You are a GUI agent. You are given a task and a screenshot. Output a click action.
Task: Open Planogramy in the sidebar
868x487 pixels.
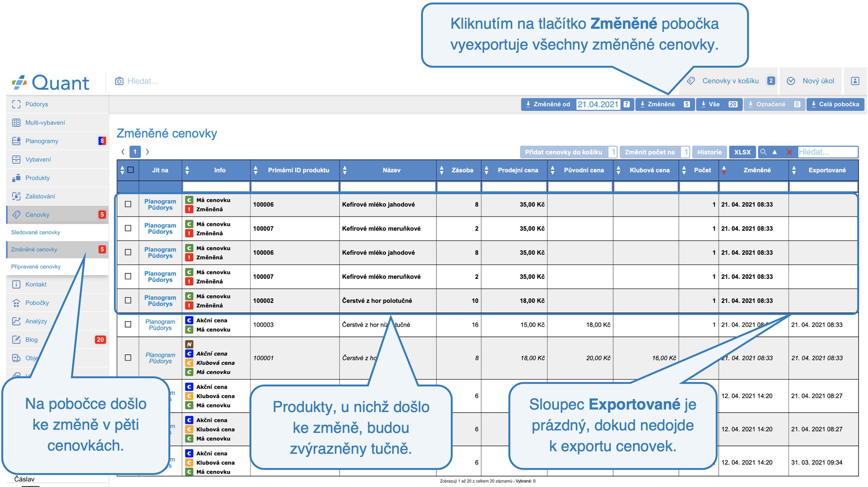point(57,141)
